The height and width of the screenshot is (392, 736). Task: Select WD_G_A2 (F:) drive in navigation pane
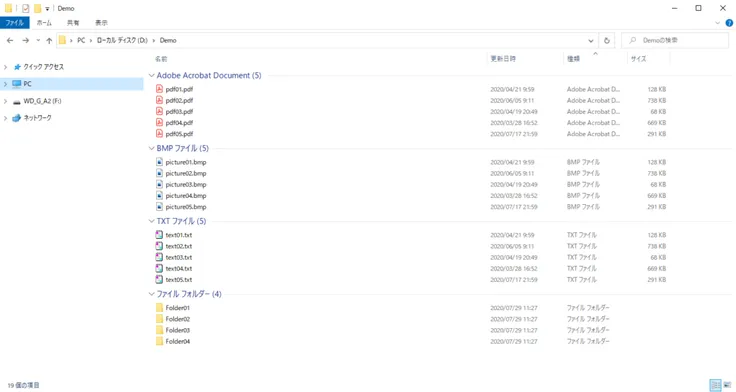pyautogui.click(x=42, y=101)
